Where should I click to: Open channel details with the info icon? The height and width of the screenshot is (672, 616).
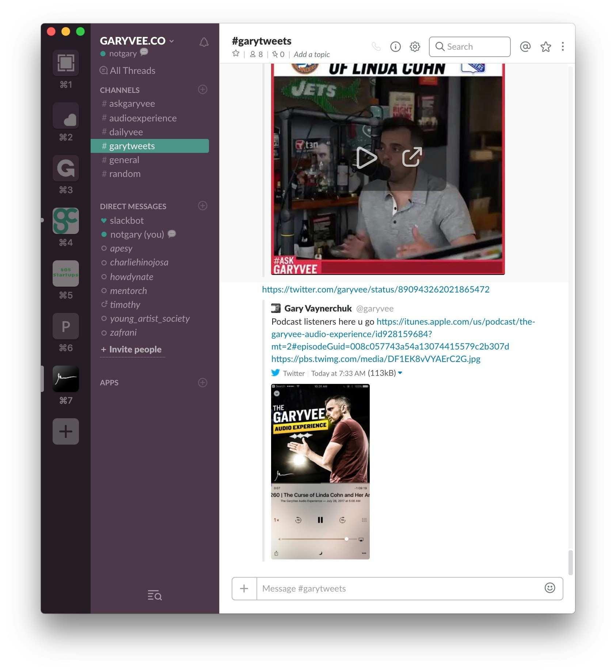tap(395, 46)
